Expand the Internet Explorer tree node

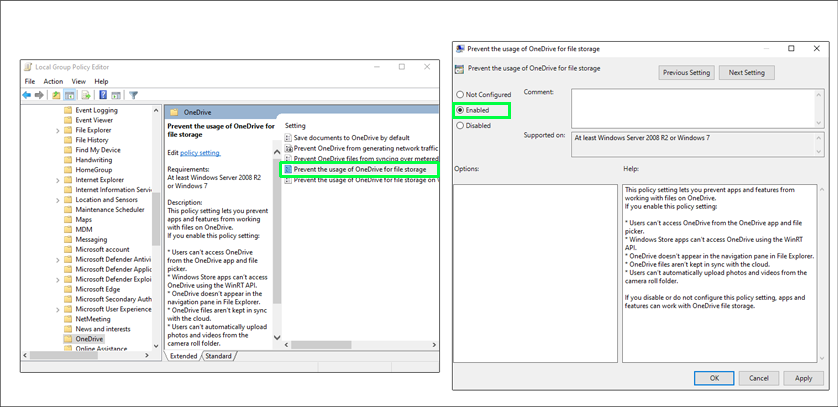pos(58,180)
